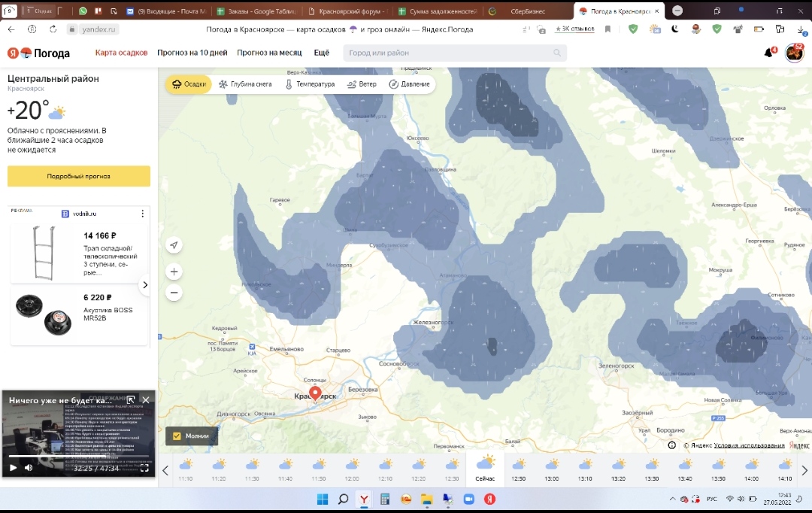Switch to Заказы - Google Таблицы tab

pos(257,11)
